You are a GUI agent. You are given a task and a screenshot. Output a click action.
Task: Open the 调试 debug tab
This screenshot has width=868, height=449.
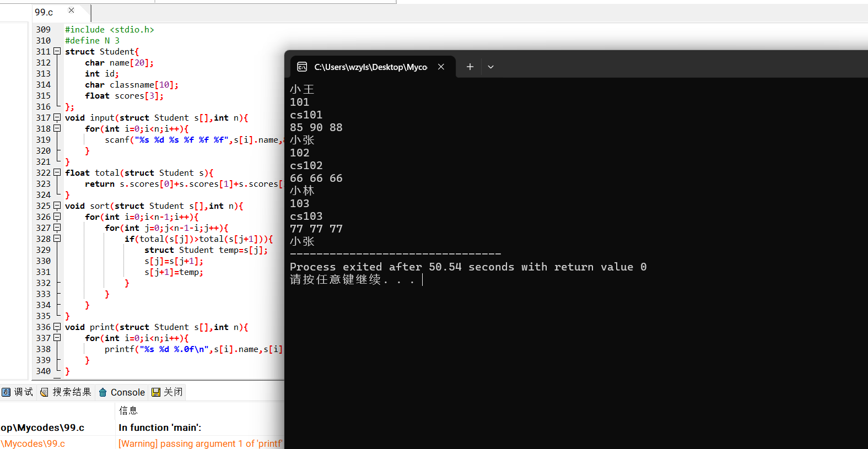(x=18, y=392)
